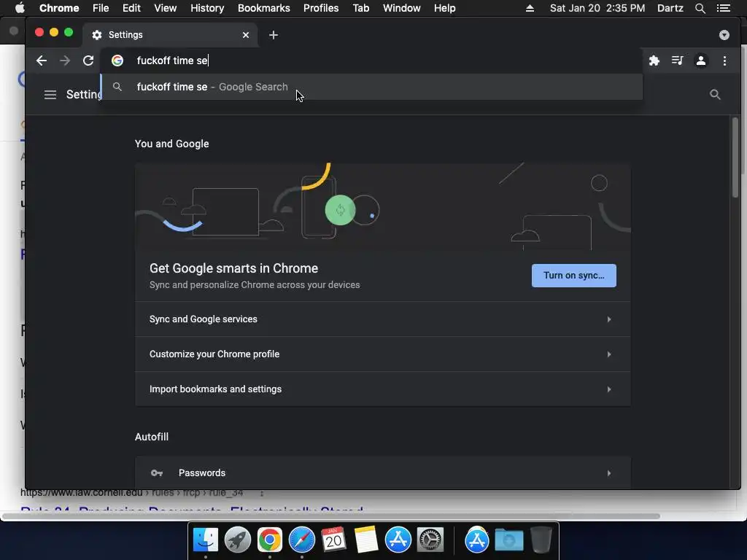Screen dimensions: 747x560
Task: Open Spotlight search in the menu bar
Action: pos(700,8)
